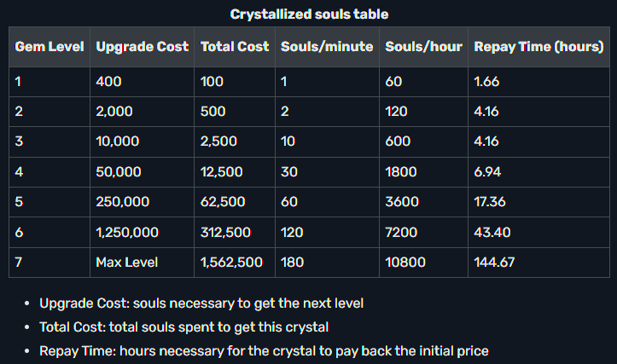Screen dimensions: 617x364
Task: Select the "Souls/minute" column header
Action: tap(327, 47)
